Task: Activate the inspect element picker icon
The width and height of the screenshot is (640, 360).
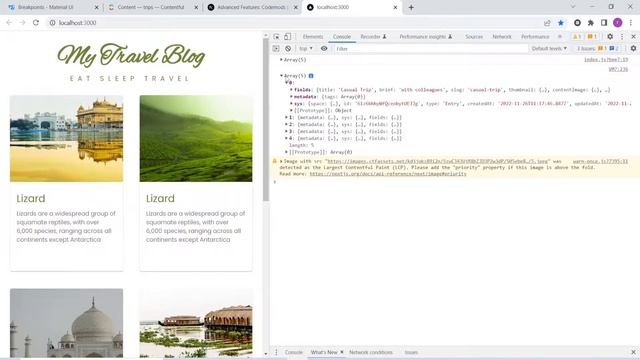Action: pyautogui.click(x=276, y=37)
